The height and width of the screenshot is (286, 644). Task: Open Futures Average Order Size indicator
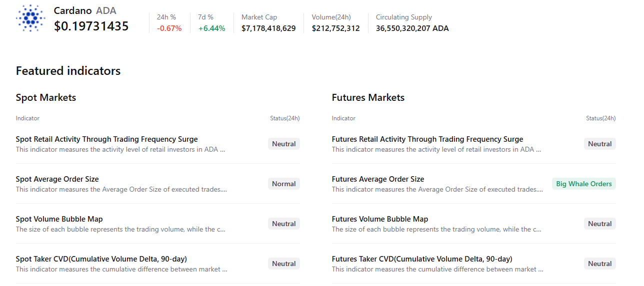[x=378, y=179]
